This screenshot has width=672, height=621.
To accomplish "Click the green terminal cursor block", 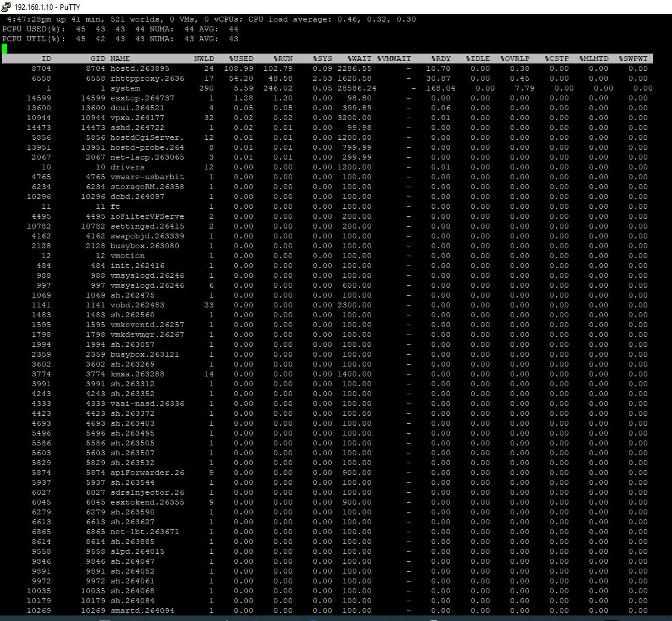I will [x=4, y=49].
